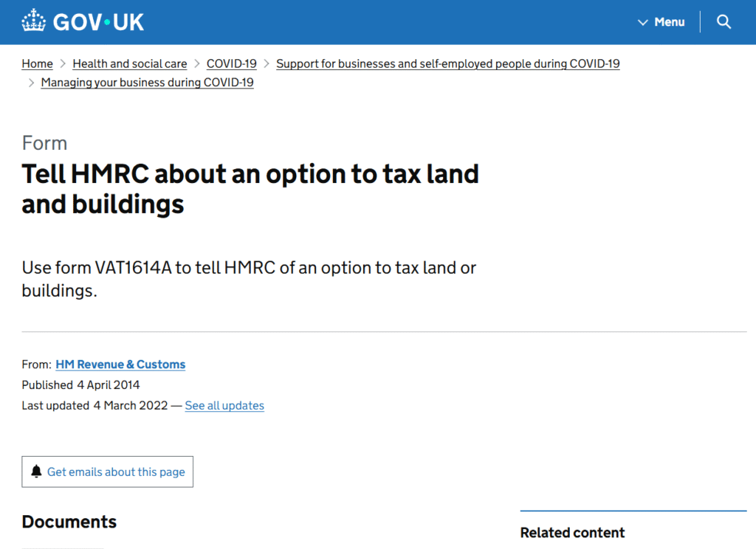Screen dimensions: 756x549
Task: Click the VAT1614A form description paragraph
Action: [x=249, y=279]
